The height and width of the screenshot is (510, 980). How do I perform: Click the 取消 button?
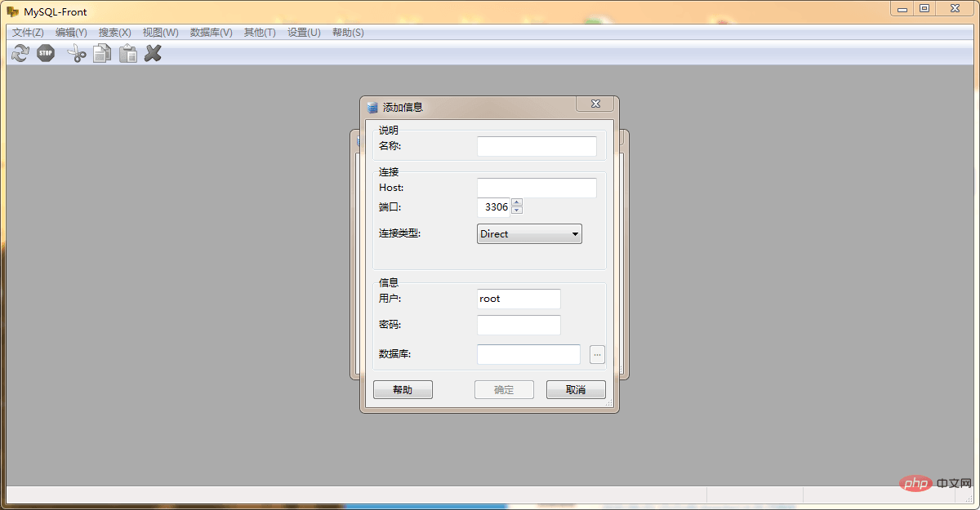[x=576, y=390]
